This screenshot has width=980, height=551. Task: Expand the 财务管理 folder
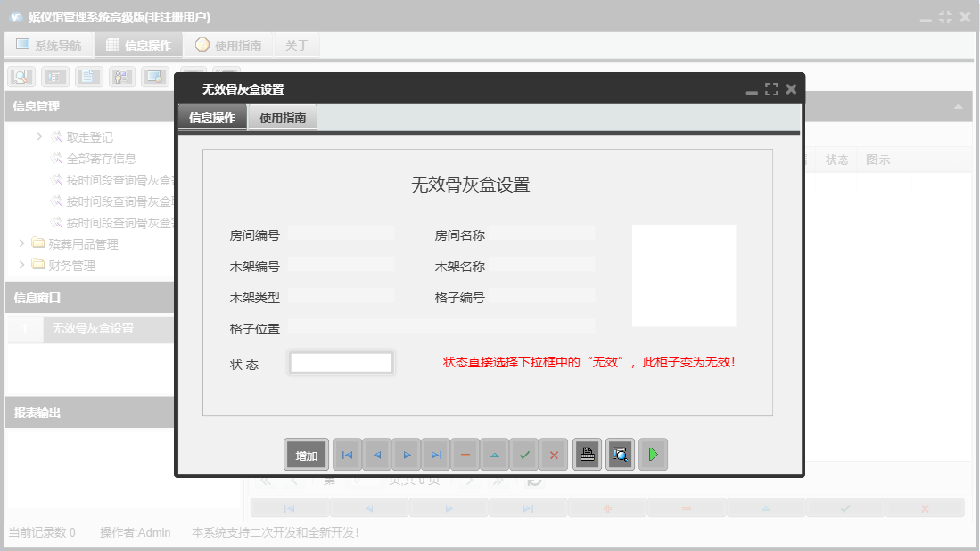[x=20, y=264]
